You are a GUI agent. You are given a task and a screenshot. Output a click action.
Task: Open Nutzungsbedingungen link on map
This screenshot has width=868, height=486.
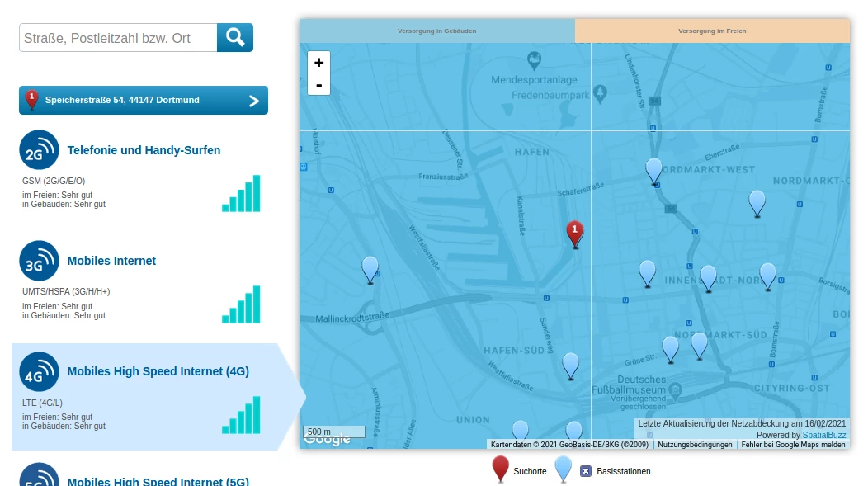pyautogui.click(x=695, y=445)
